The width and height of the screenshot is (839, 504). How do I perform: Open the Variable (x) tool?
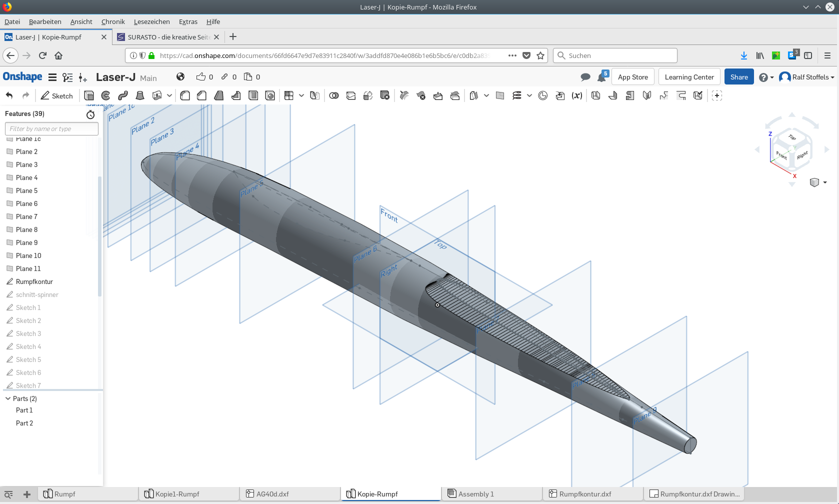(x=577, y=95)
